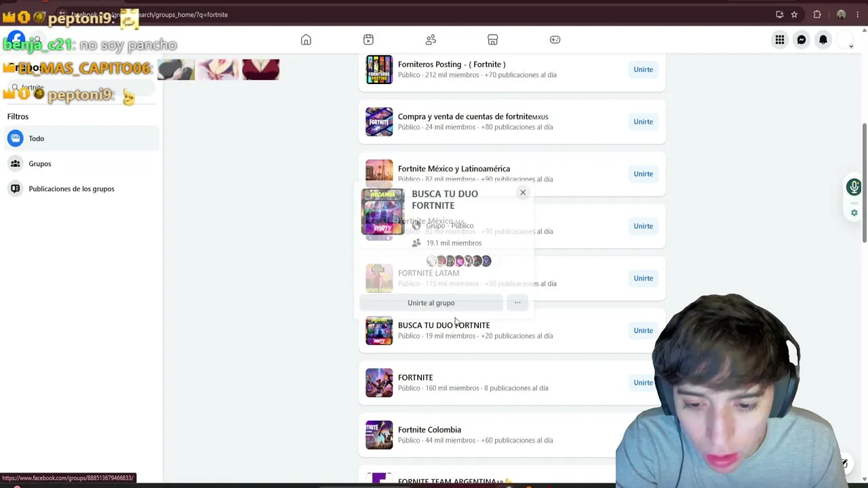This screenshot has height=488, width=868.
Task: Join BUSCA TU DUO FORTNITE from results list
Action: (x=644, y=330)
